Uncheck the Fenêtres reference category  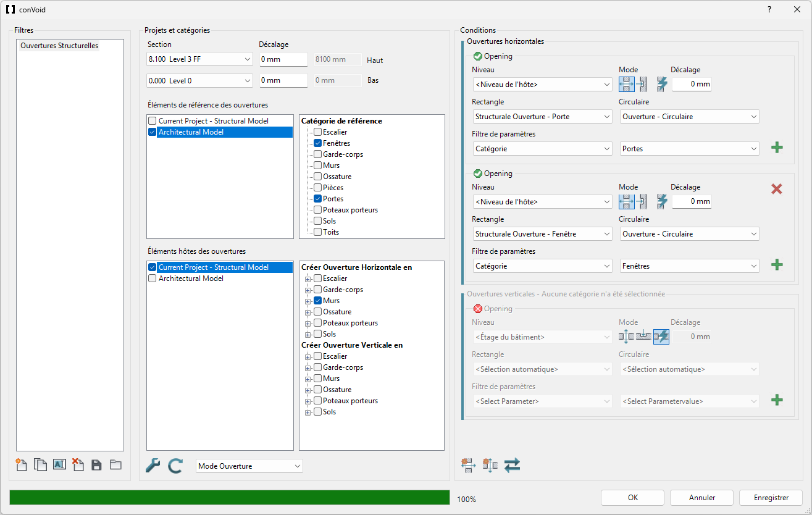tap(317, 143)
